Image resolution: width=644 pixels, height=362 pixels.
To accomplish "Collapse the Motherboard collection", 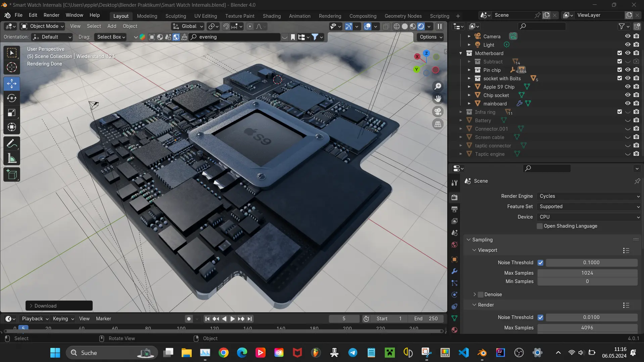I will (461, 53).
